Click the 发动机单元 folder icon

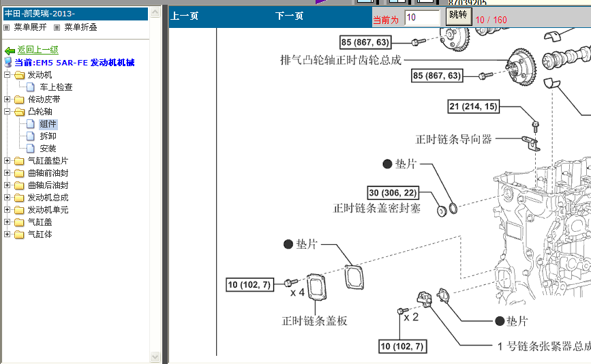click(19, 210)
